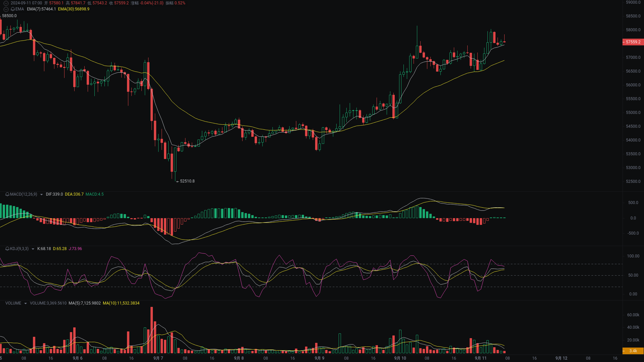Select the DIF:339.0 value label
This screenshot has width=644, height=362.
(54, 194)
